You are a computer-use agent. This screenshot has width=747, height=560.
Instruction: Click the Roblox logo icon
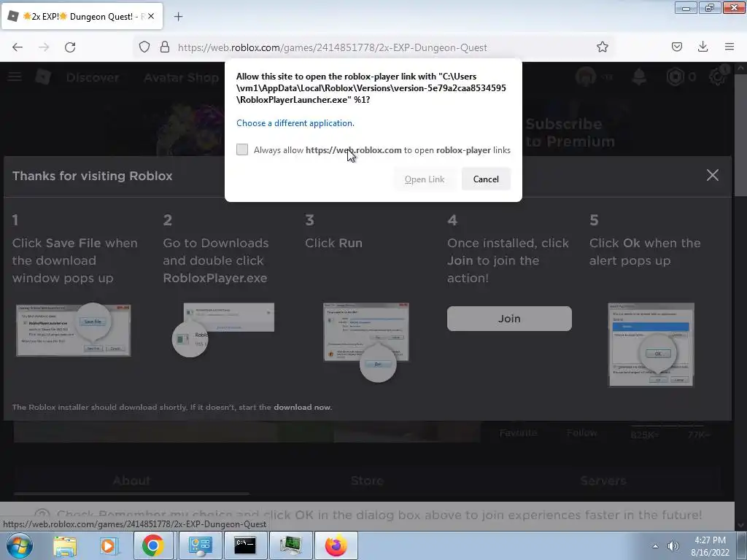tap(43, 77)
